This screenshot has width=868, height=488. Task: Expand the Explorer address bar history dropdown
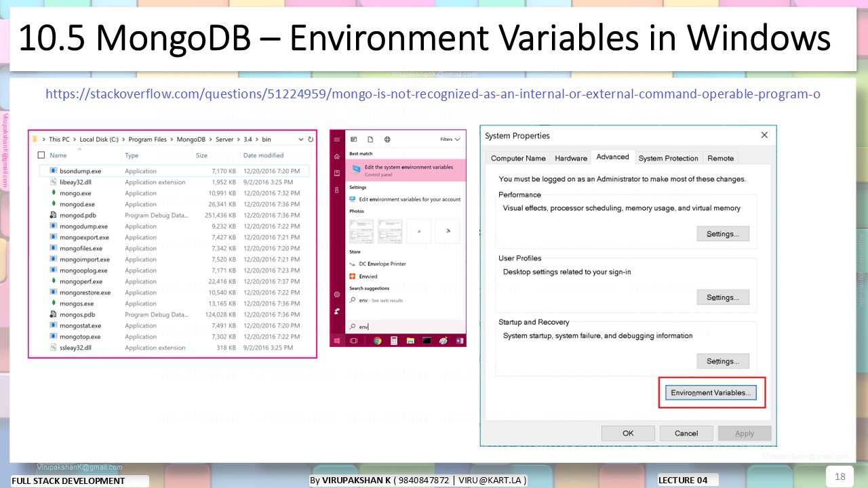pos(301,139)
